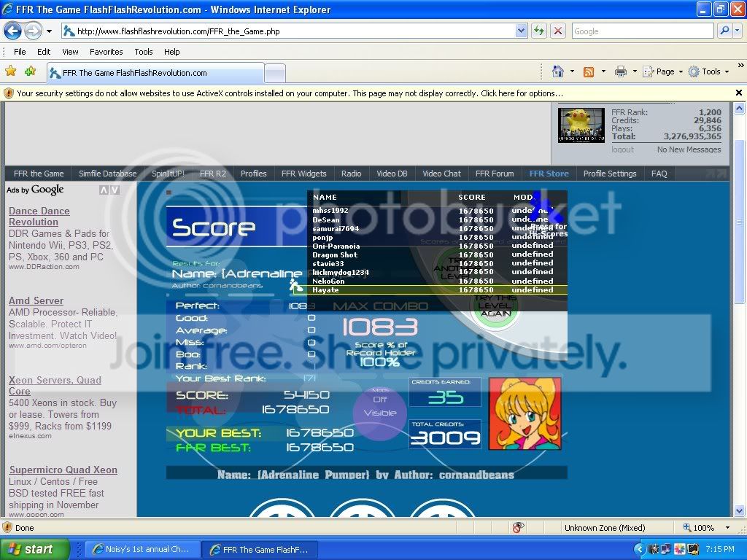Click the Home page icon
Image resolution: width=747 pixels, height=560 pixels.
click(x=558, y=71)
